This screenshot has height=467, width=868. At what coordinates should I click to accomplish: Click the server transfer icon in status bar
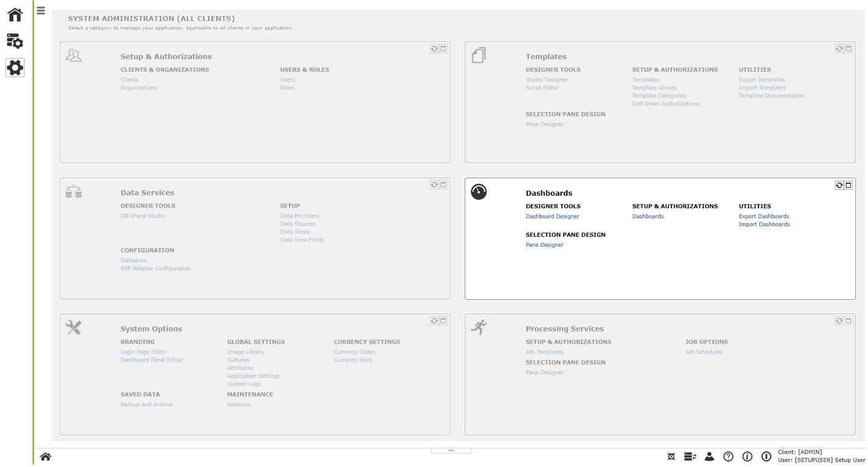click(690, 457)
